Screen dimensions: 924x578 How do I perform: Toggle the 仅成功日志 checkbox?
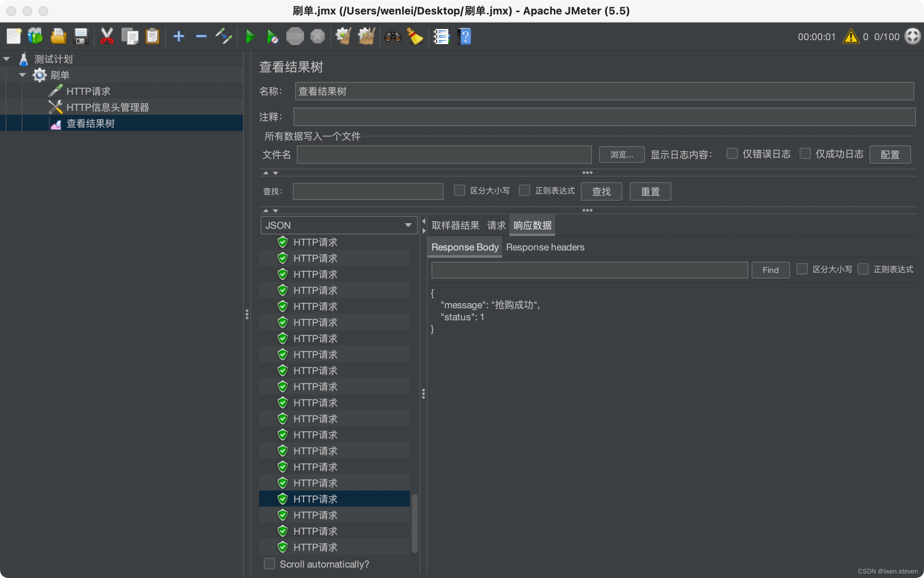point(805,153)
